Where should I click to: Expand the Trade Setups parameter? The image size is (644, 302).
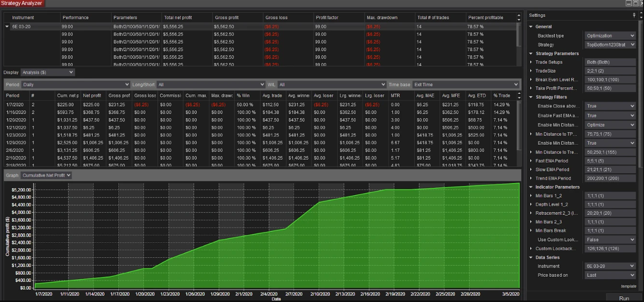click(532, 62)
